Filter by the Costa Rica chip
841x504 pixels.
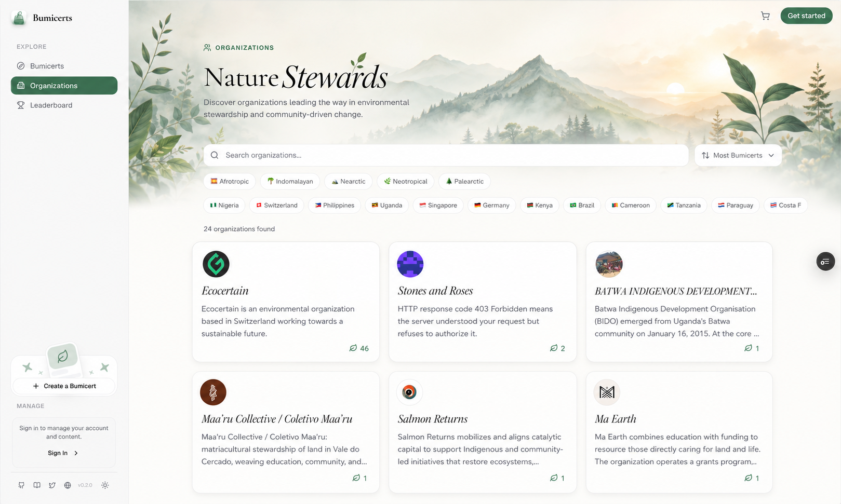(785, 205)
